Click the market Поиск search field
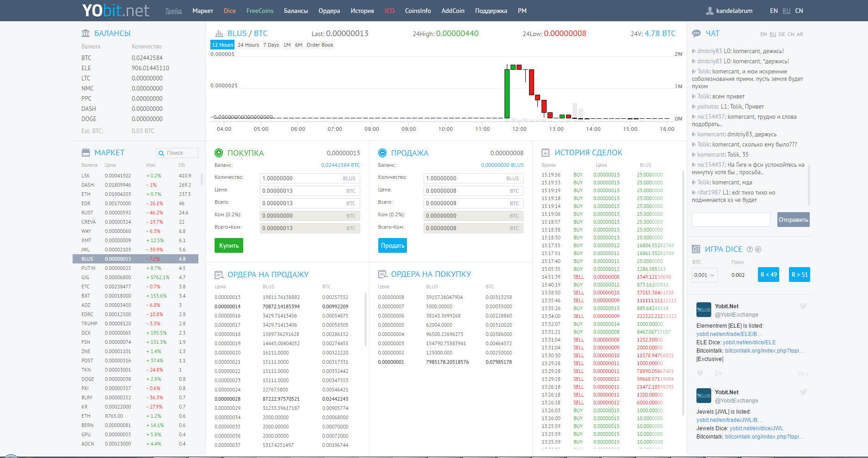This screenshot has width=868, height=458. coord(177,153)
